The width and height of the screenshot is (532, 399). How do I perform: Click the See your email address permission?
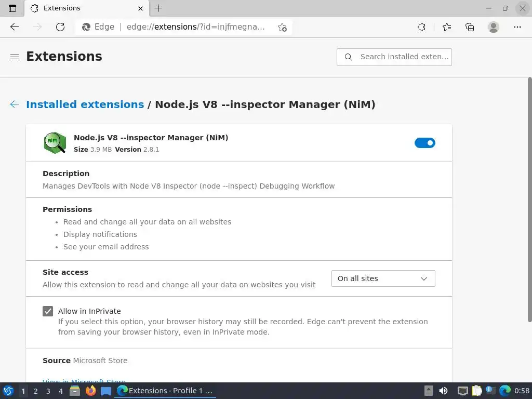tap(106, 247)
